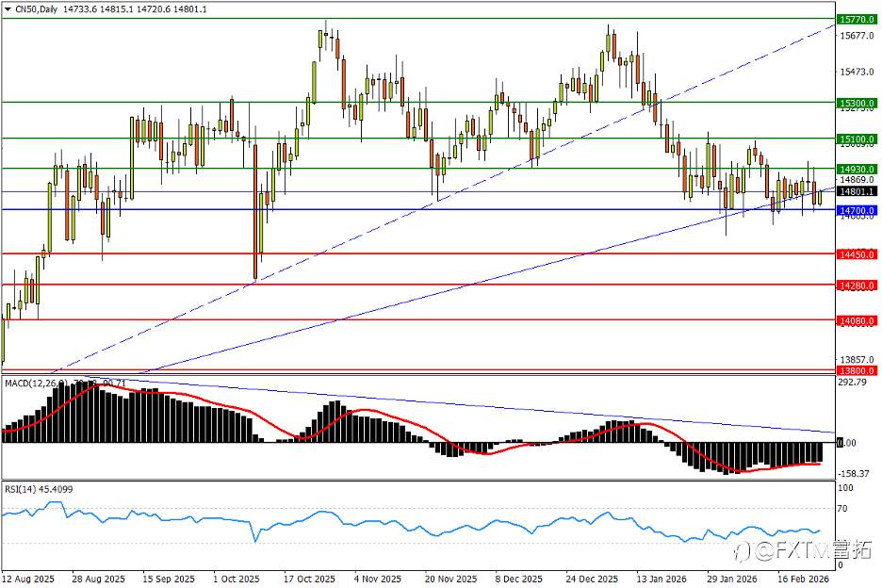Click the 24 Dec 2025 date label
The width and height of the screenshot is (882, 588).
click(x=592, y=579)
